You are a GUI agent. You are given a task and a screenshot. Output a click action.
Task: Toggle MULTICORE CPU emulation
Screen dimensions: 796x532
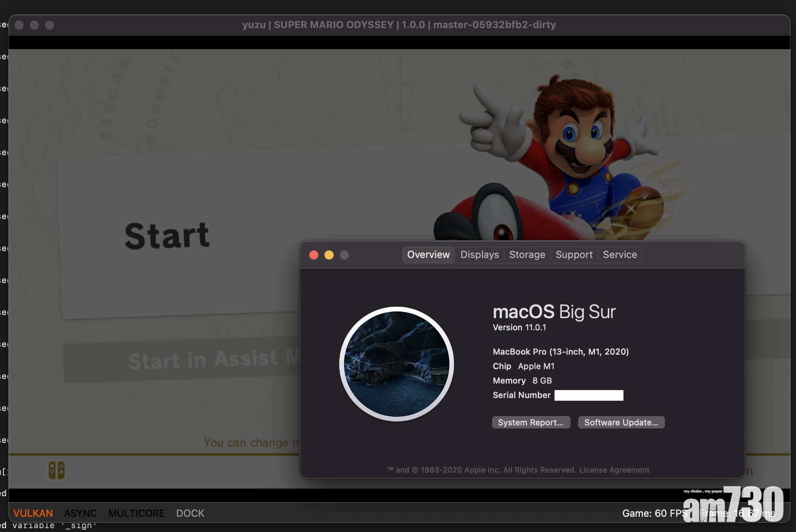coord(136,513)
